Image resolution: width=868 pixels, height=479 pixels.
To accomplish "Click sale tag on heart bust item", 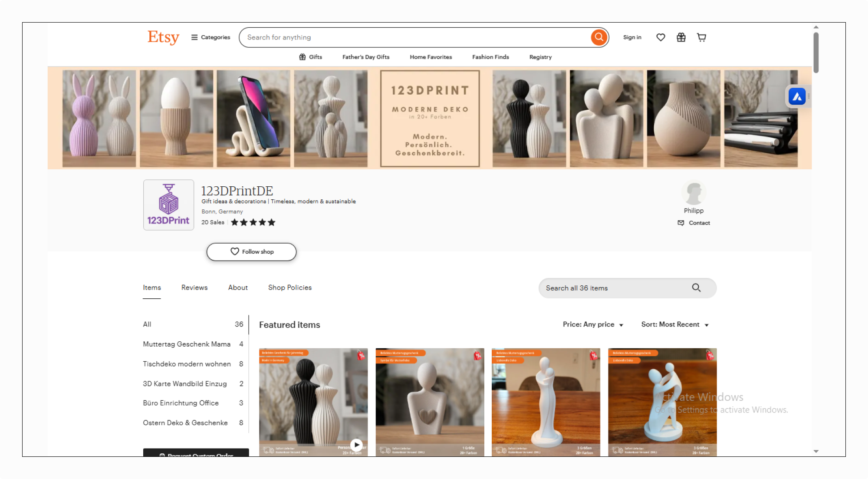I will 477,355.
